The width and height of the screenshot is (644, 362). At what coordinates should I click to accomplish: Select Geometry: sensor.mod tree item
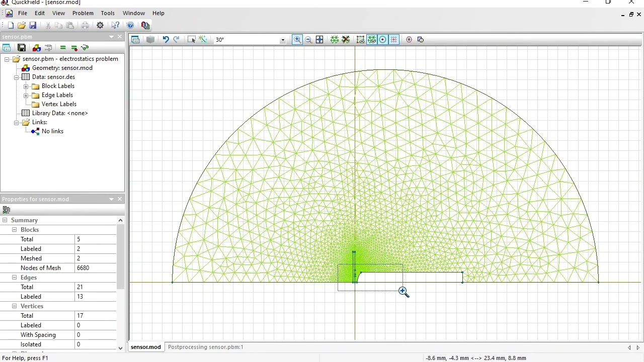[62, 68]
